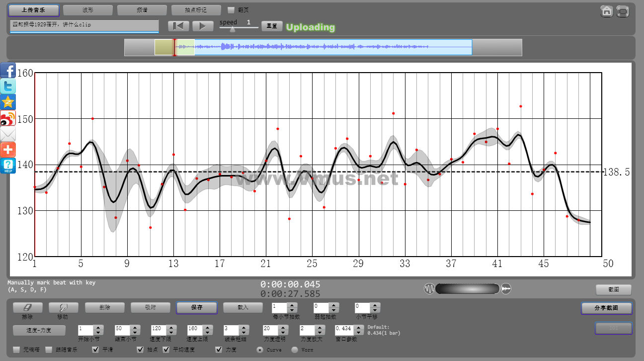
Task: Click the playback speed slider handle
Action: click(232, 29)
